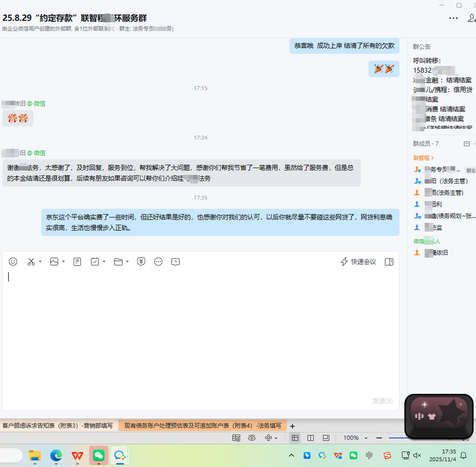Switch to normal grid view in WPS
This screenshot has width=476, height=467.
(295, 438)
